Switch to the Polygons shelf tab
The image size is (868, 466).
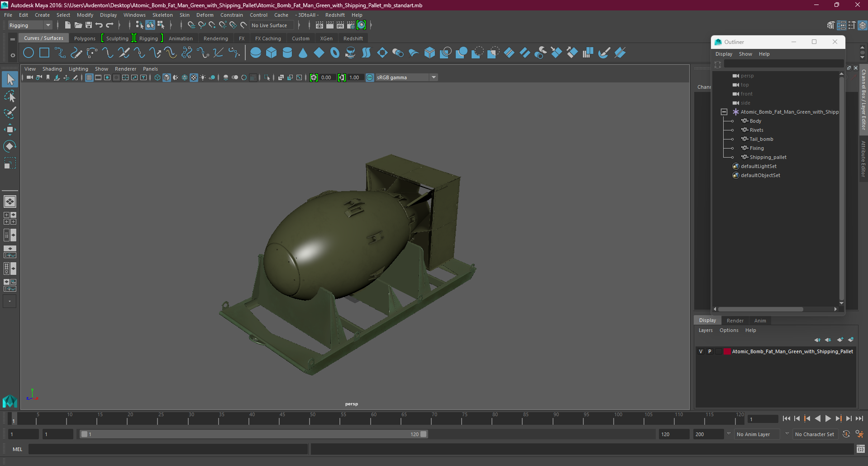coord(85,38)
